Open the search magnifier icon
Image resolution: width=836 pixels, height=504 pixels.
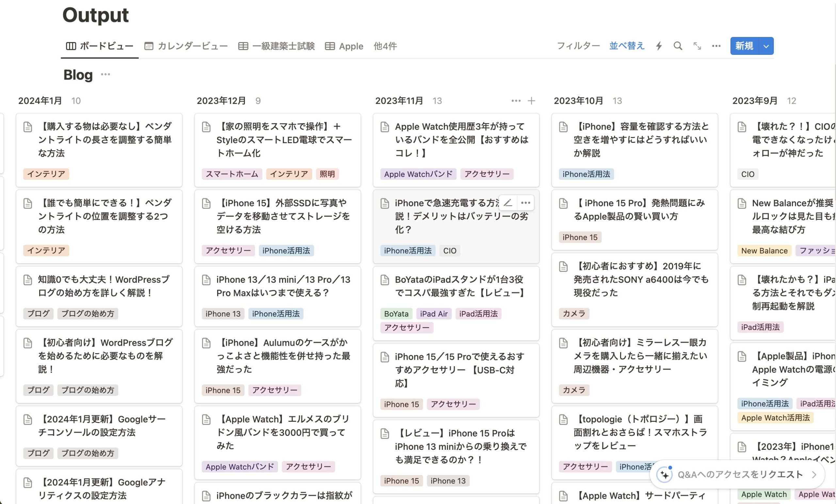678,46
